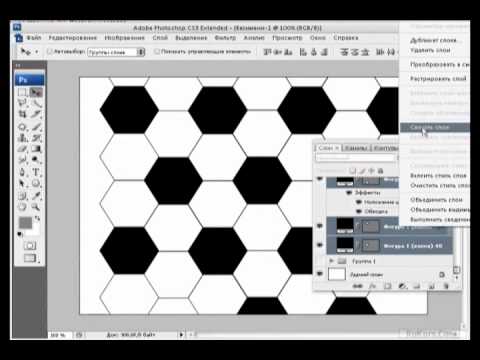Select the Quick Selection tool
The image size is (480, 360).
[x=36, y=103]
